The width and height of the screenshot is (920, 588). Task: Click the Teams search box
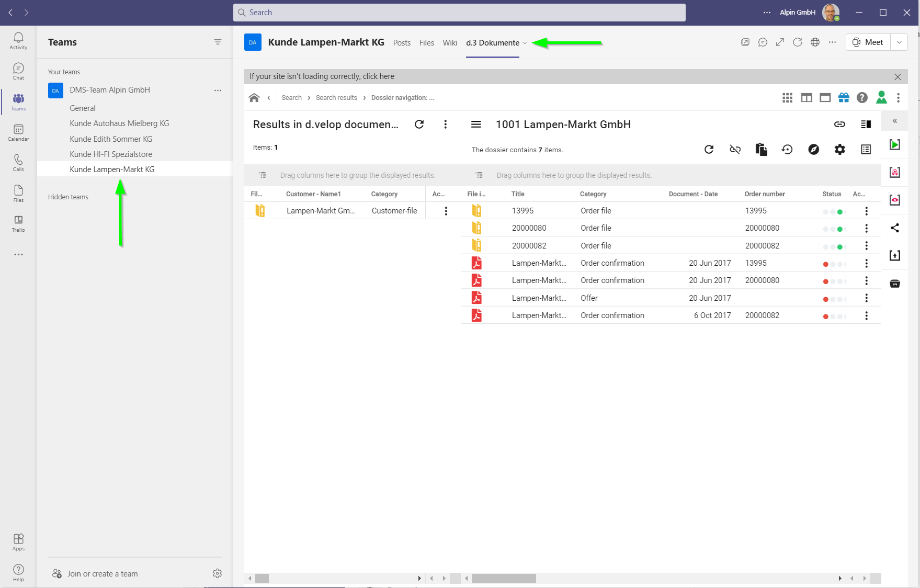[459, 13]
